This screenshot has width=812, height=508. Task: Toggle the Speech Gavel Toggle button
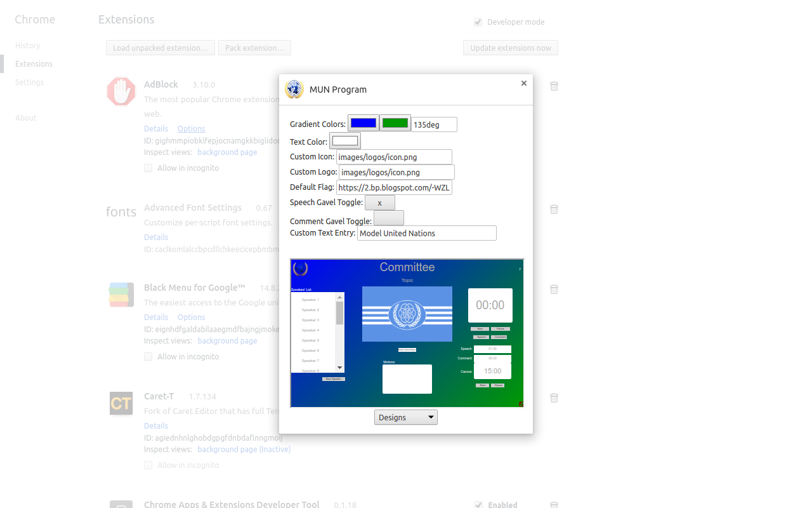(379, 202)
